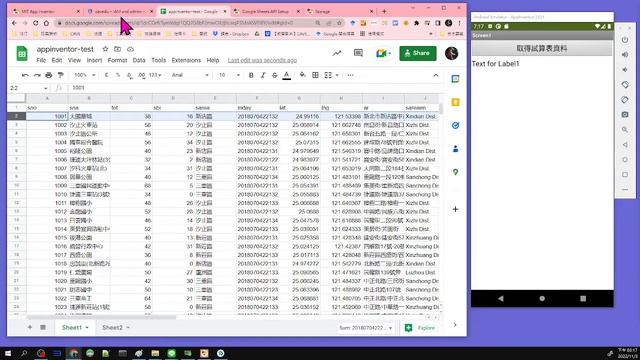
Task: Open the Maps side panel icon
Action: tap(456, 172)
